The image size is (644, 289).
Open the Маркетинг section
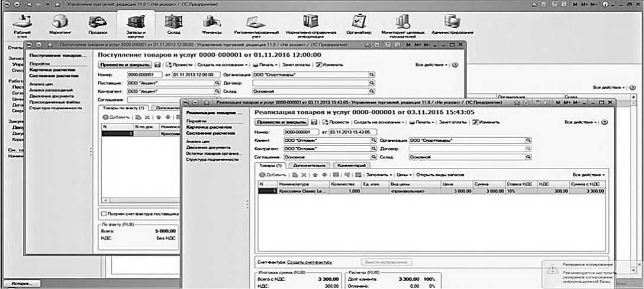pos(60,25)
